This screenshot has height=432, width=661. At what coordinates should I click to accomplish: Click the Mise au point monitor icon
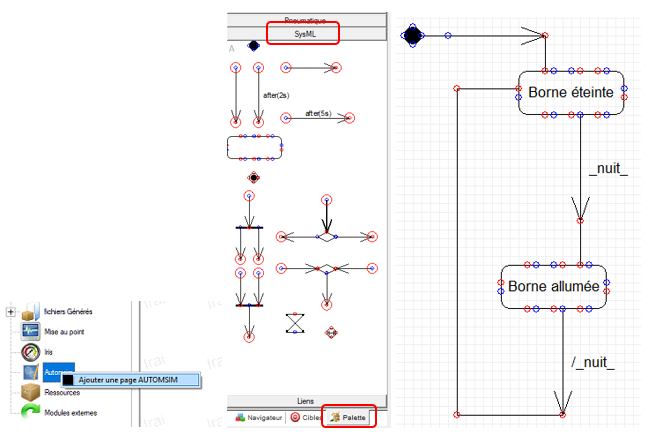(x=30, y=333)
